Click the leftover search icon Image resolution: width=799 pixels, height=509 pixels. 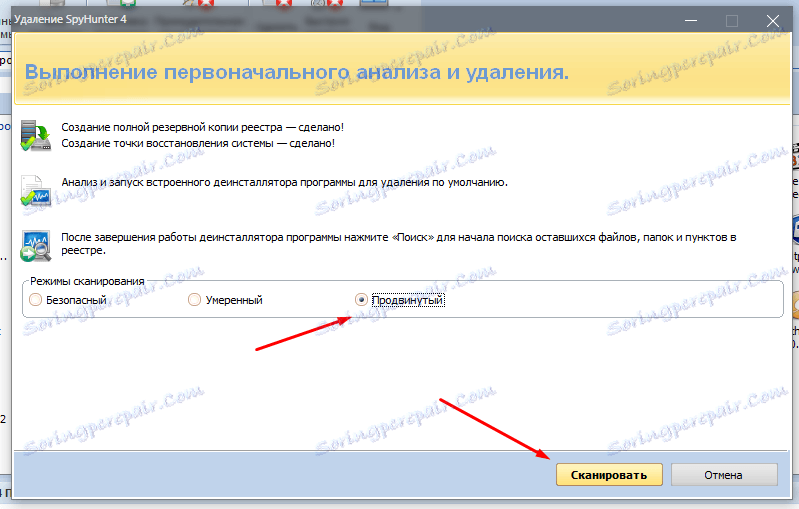coord(36,246)
